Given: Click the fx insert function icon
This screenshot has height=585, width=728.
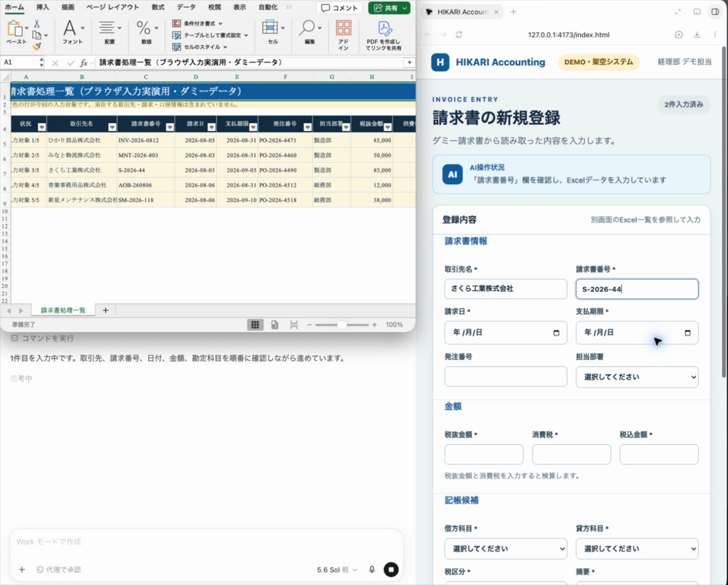Looking at the screenshot, I should 84,63.
